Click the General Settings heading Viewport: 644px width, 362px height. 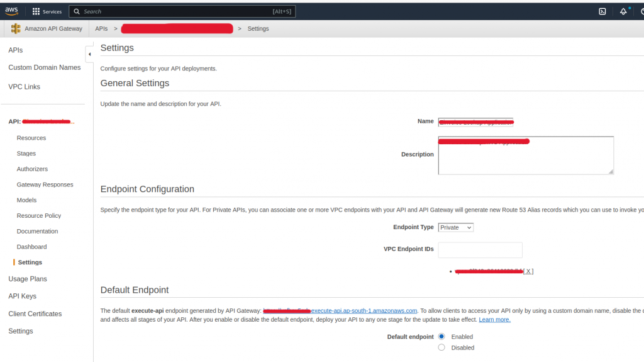tap(135, 83)
